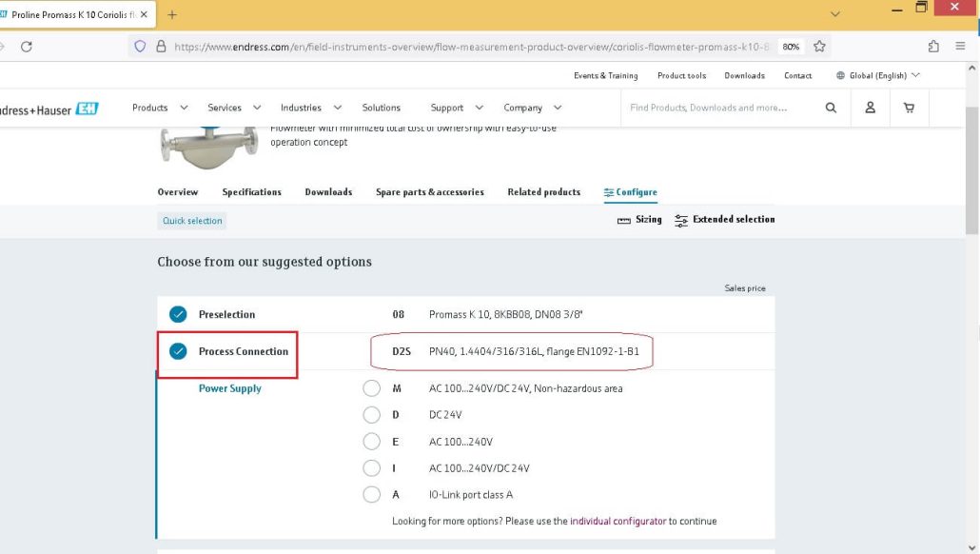Screen dimensions: 980x554
Task: Open a new browser tab
Action: click(172, 14)
